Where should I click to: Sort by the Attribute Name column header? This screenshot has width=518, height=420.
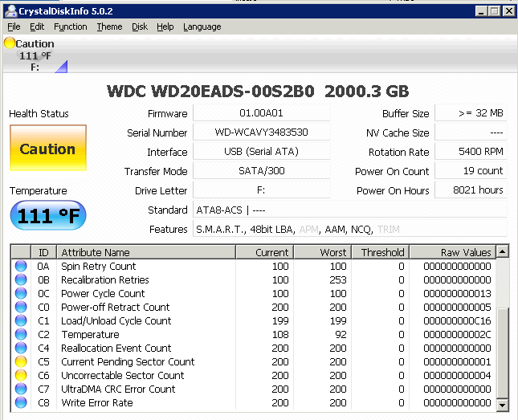146,252
